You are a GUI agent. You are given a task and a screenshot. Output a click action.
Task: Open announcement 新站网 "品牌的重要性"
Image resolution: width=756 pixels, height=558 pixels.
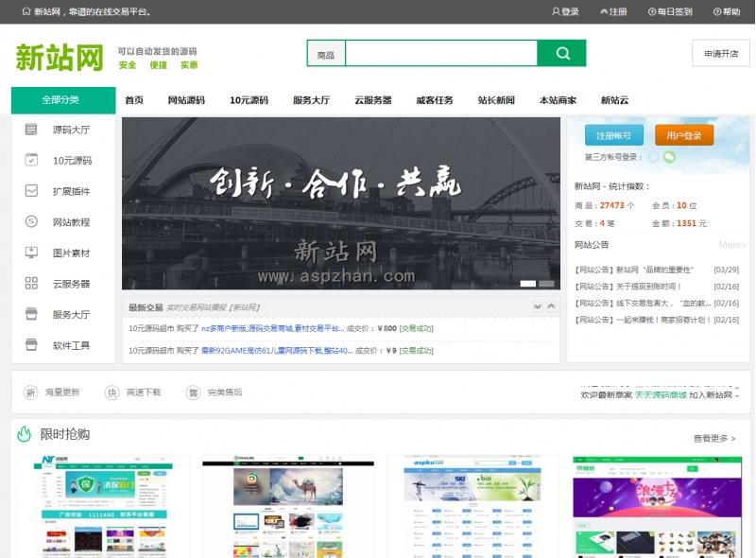point(634,270)
